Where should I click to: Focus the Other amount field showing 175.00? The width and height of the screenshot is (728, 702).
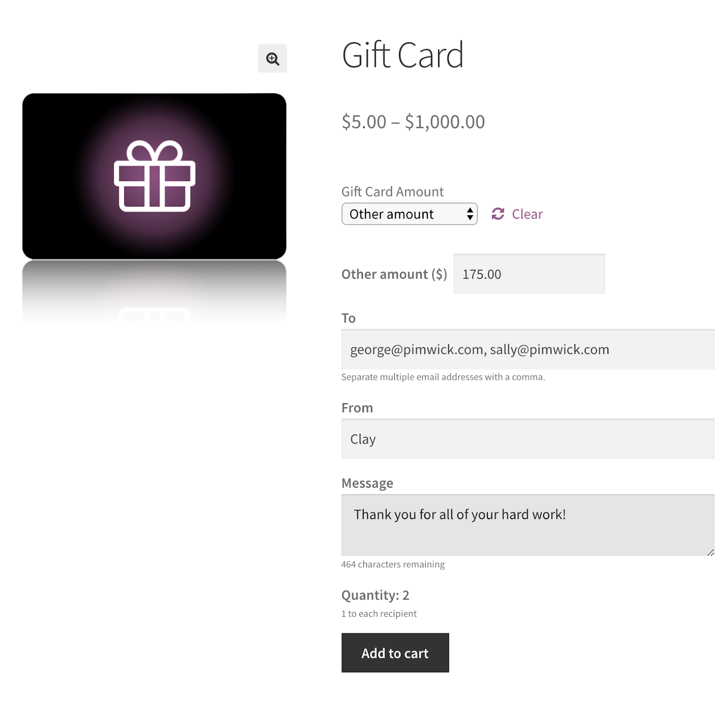coord(529,274)
